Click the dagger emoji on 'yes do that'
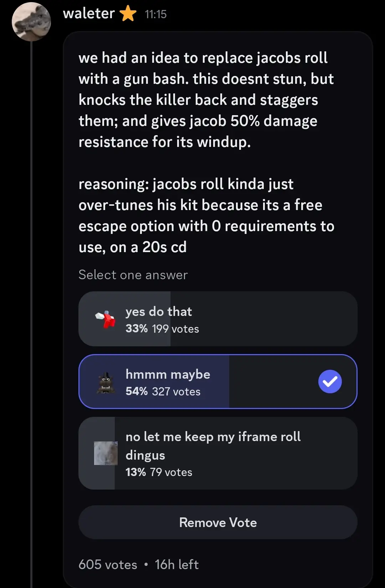 point(104,319)
